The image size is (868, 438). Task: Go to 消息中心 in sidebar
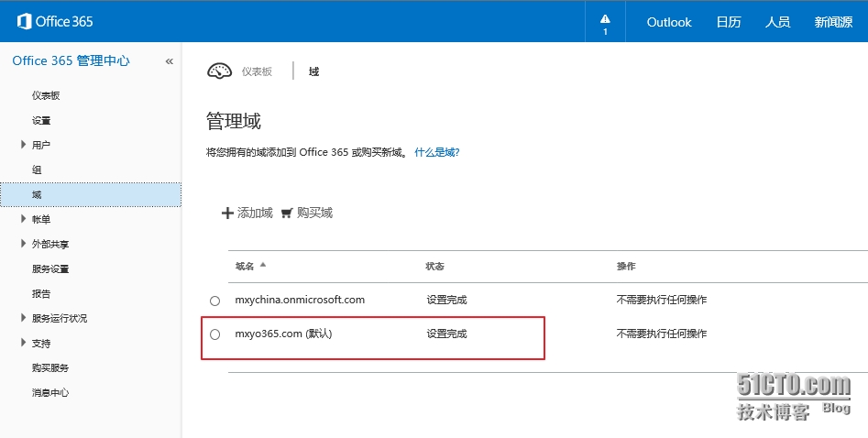coord(50,393)
